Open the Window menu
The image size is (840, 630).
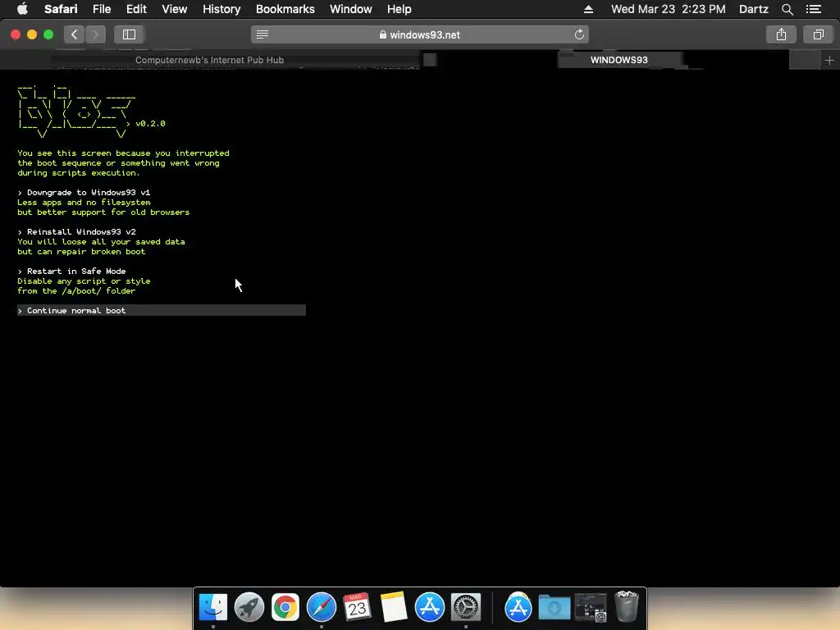point(350,9)
